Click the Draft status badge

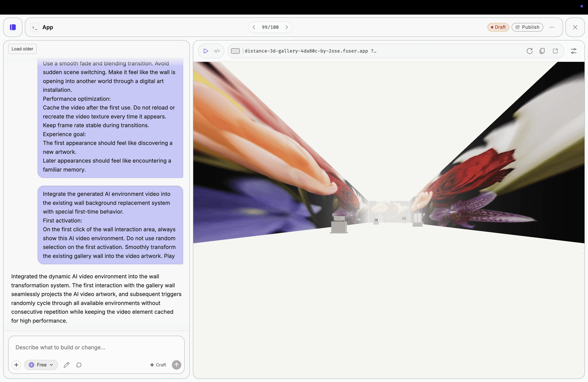click(498, 27)
